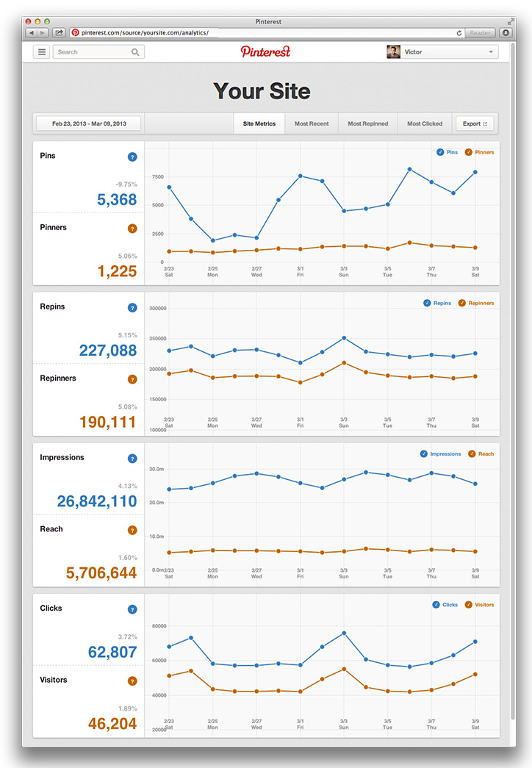The image size is (532, 768).
Task: Open help icon beside Impressions metric
Action: (x=132, y=459)
